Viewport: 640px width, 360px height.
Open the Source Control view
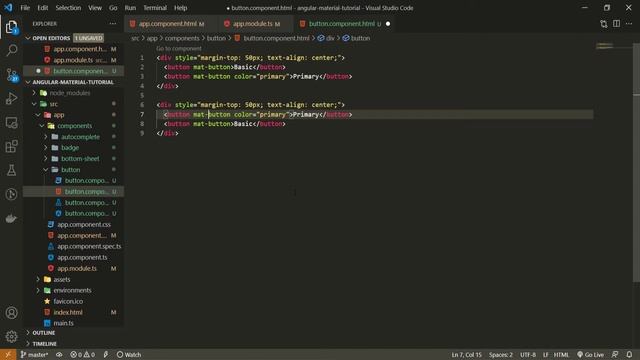coord(11,75)
